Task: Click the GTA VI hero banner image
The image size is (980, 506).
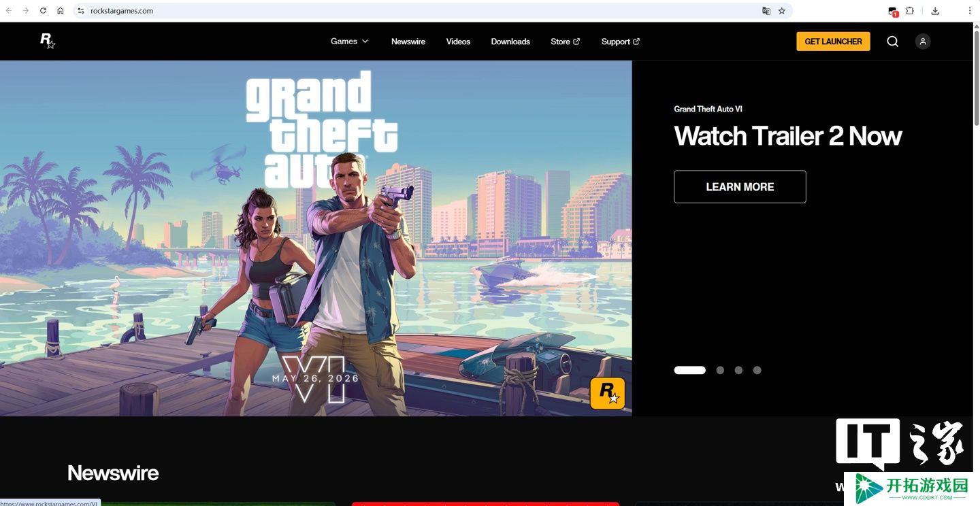Action: click(316, 238)
